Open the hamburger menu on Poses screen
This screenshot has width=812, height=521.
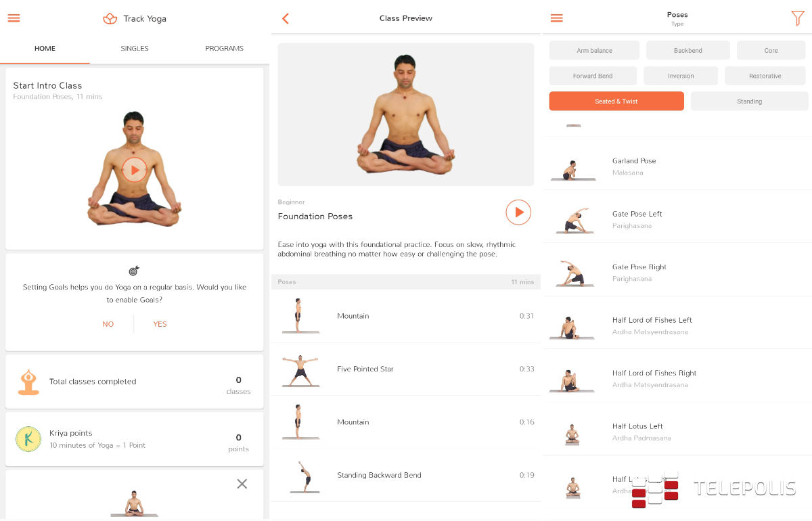click(x=556, y=18)
